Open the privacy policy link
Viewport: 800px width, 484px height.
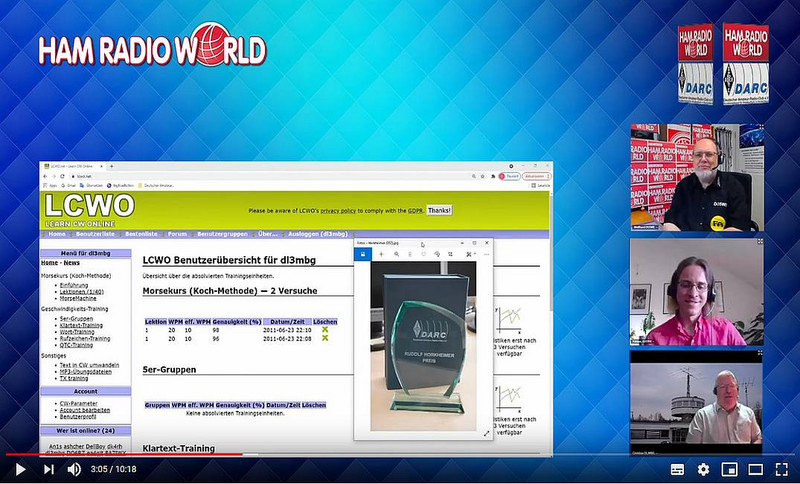(x=338, y=211)
